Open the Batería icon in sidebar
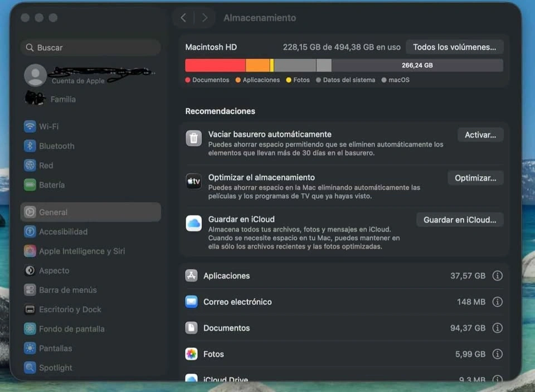Screen dimensions: 535x392 pos(30,185)
